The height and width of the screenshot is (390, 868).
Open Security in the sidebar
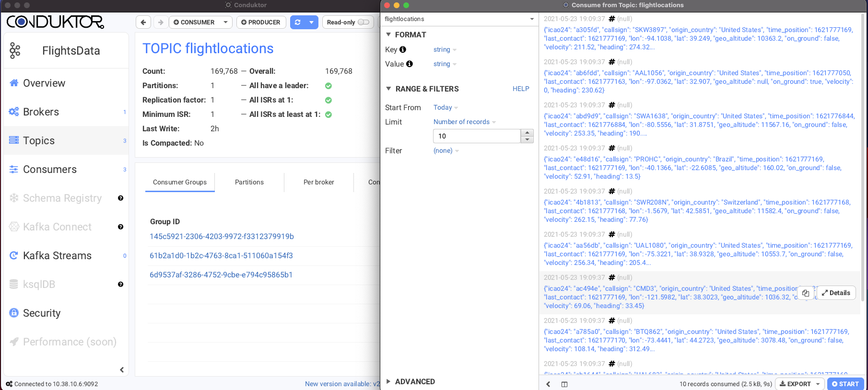pyautogui.click(x=42, y=313)
